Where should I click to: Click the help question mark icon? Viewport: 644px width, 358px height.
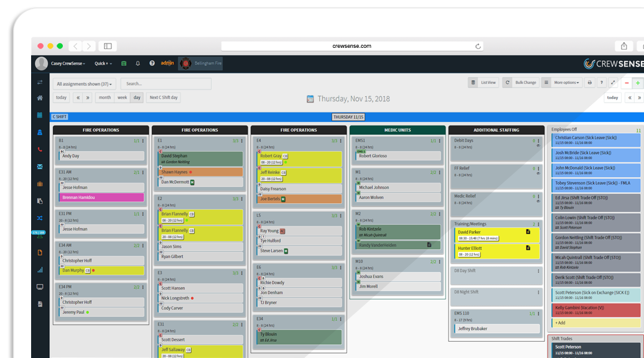pyautogui.click(x=152, y=63)
